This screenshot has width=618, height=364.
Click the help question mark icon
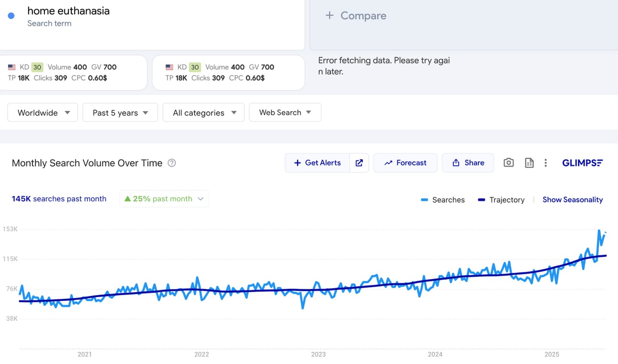[172, 163]
